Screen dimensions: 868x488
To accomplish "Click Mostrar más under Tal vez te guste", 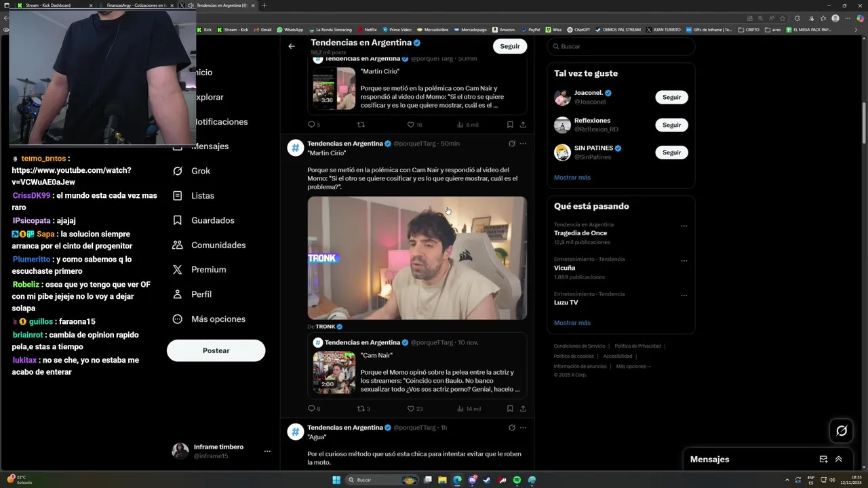I will click(572, 178).
